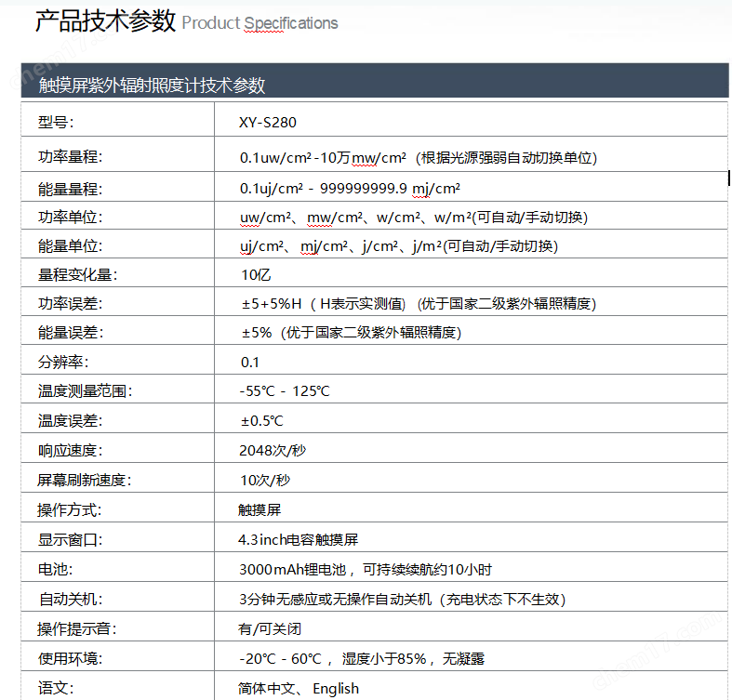The width and height of the screenshot is (732, 700).
Task: Click the value 0.1uw/cm²-10万mw/cm²
Action: 323,158
